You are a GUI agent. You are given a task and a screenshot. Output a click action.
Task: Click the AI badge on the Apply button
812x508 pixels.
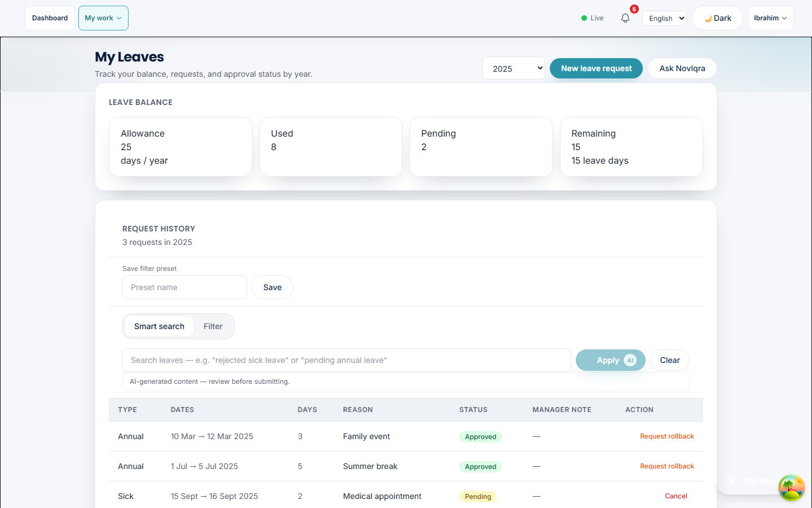click(x=630, y=360)
